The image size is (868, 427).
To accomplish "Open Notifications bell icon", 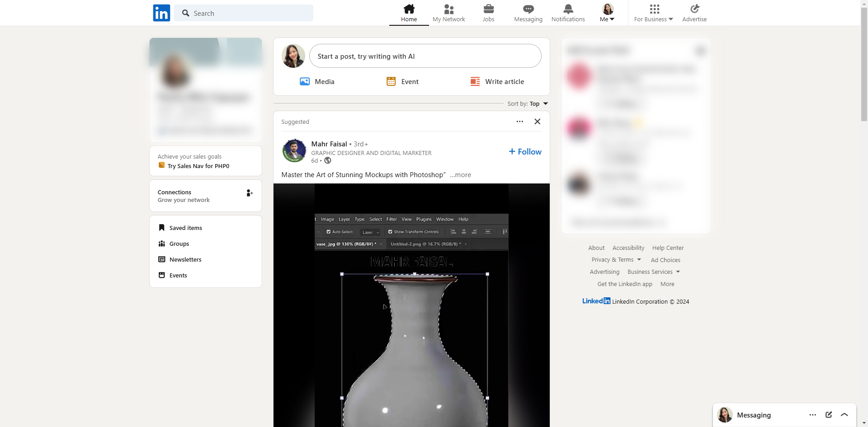I will [568, 9].
